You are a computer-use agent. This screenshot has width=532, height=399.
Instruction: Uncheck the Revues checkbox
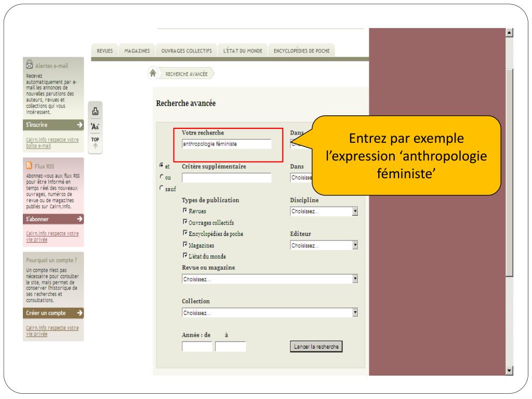[x=185, y=210]
